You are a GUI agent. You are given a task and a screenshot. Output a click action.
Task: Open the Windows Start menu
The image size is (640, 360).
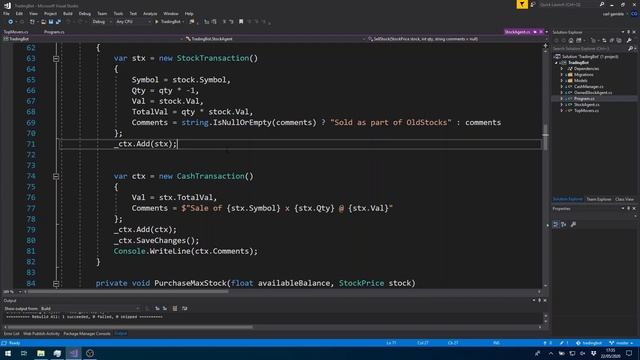pos(8,353)
